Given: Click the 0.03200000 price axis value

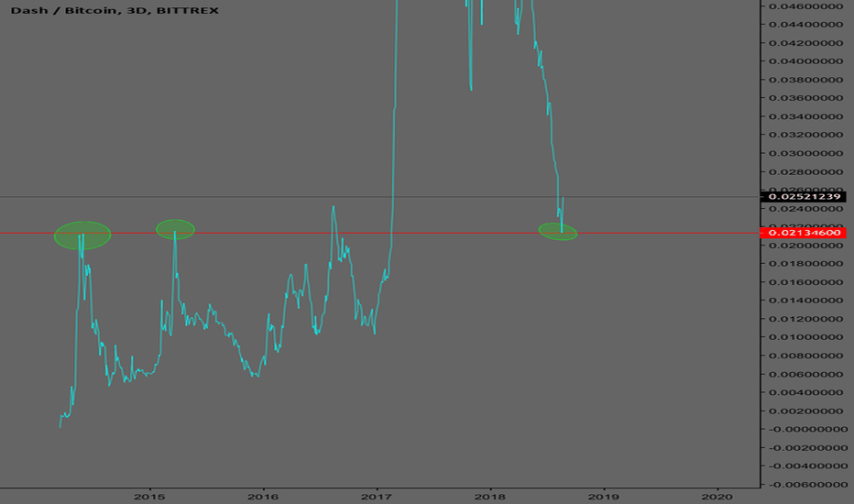Looking at the screenshot, I should [x=805, y=135].
